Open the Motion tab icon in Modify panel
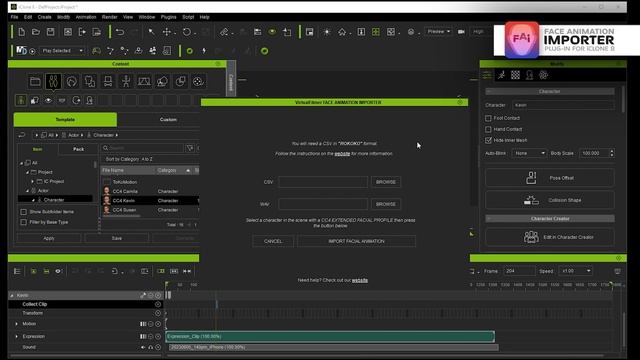This screenshot has height=360, width=640. click(502, 75)
